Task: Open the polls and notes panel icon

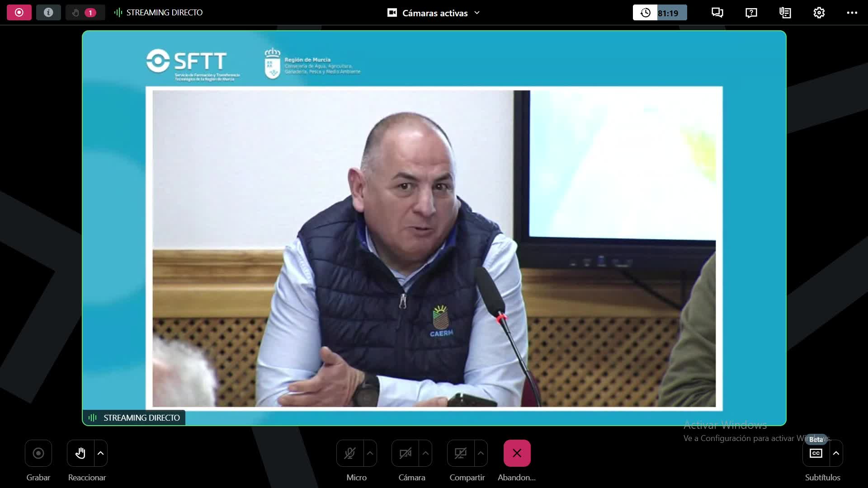Action: point(785,13)
